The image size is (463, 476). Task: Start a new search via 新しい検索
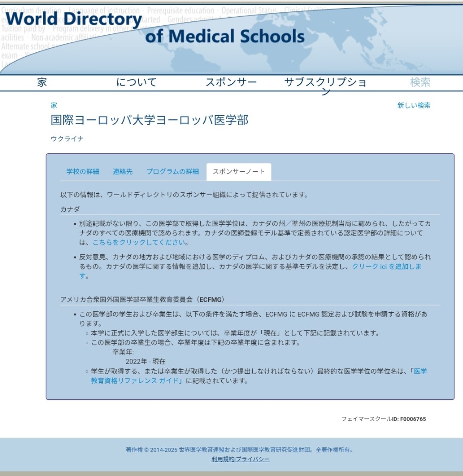414,105
